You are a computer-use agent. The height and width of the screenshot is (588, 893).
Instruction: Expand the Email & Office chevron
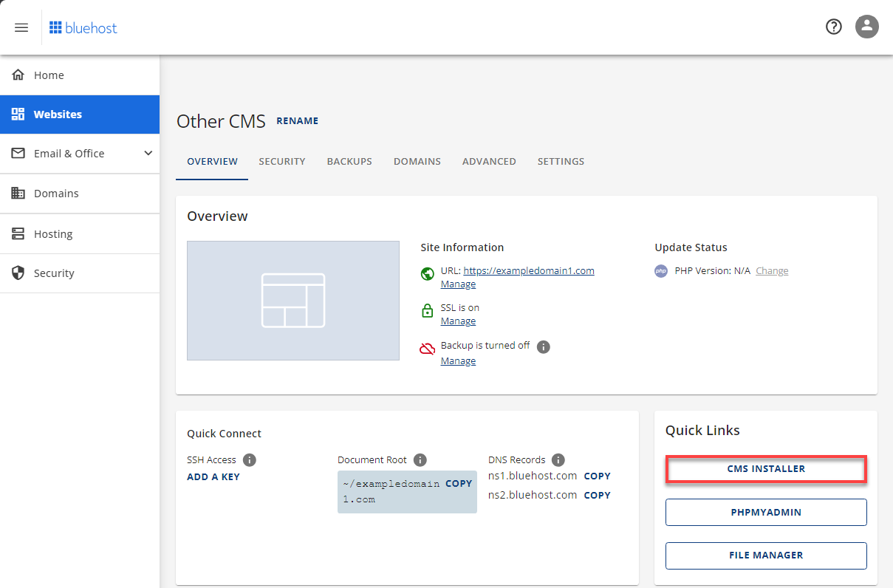pos(148,153)
